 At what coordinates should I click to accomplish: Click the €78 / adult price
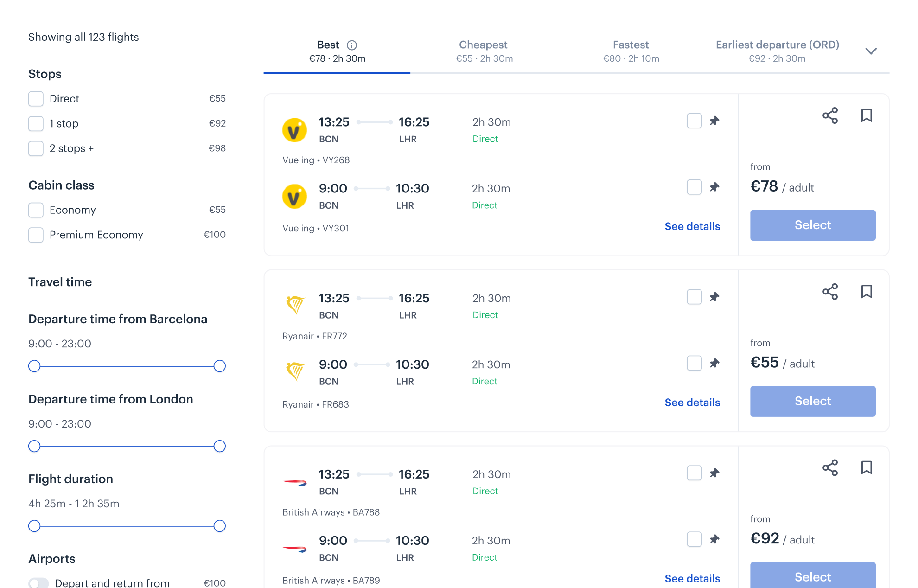point(782,186)
